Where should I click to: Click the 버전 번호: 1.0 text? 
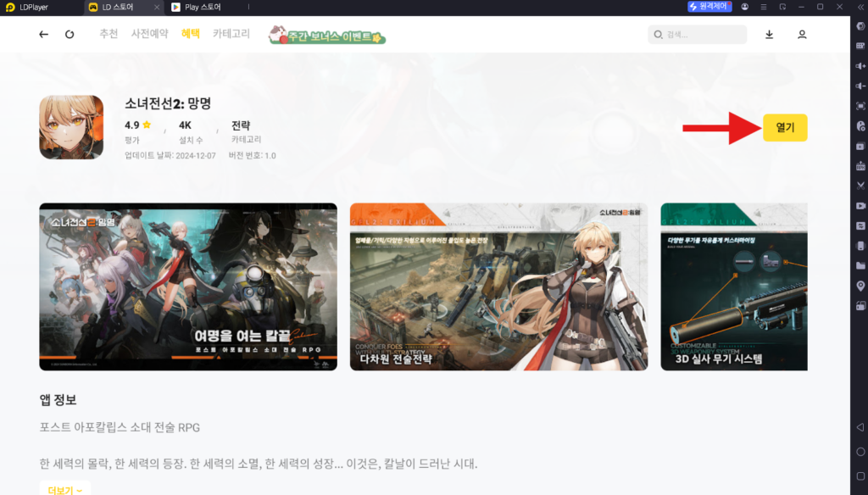252,156
